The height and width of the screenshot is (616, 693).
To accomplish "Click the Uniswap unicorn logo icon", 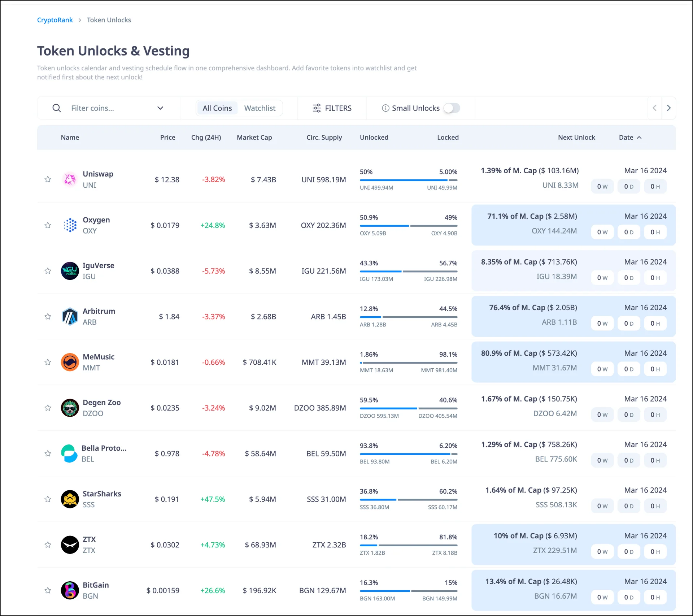I will [70, 179].
